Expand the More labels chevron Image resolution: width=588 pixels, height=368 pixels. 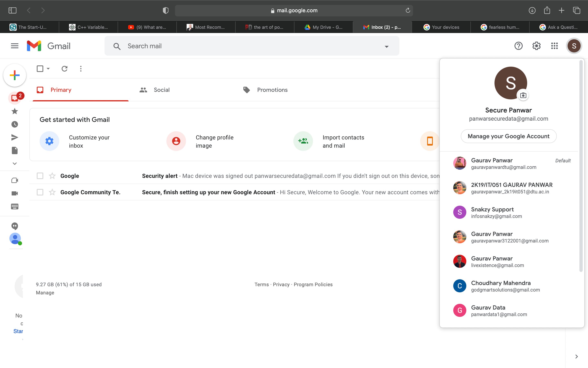(14, 164)
